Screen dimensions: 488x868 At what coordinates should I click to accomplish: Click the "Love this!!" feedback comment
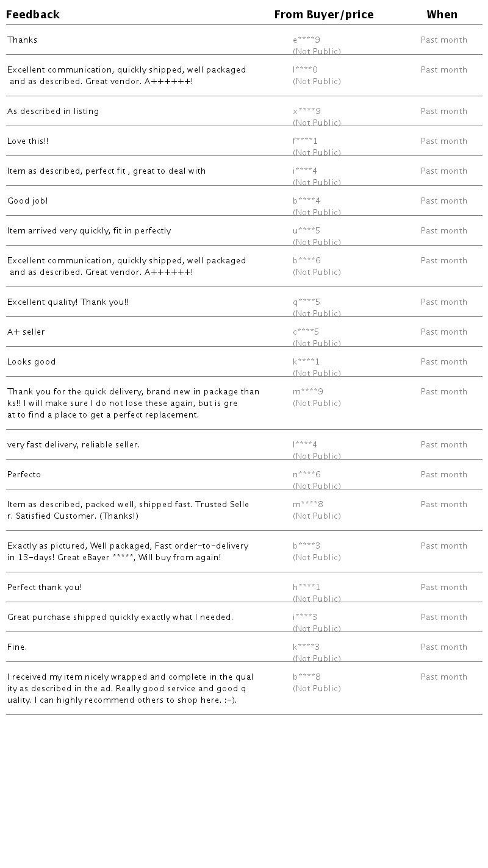pos(28,141)
